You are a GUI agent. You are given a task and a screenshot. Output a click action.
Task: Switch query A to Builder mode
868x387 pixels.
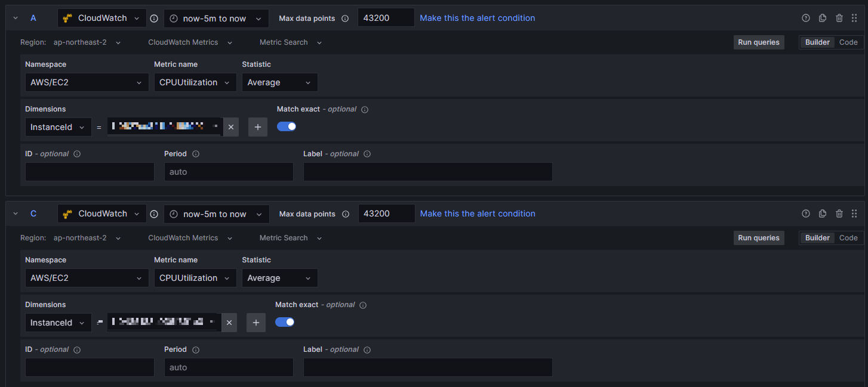pos(817,42)
